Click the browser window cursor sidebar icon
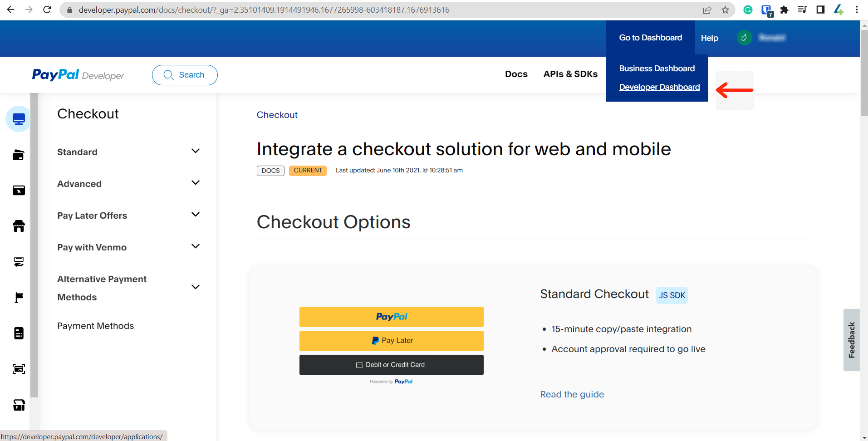This screenshot has height=441, width=868. coord(19,191)
